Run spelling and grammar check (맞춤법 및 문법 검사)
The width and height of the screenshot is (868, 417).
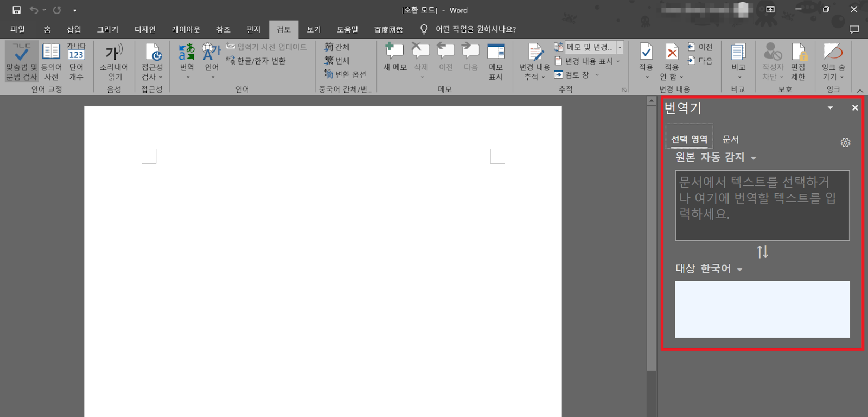click(22, 61)
